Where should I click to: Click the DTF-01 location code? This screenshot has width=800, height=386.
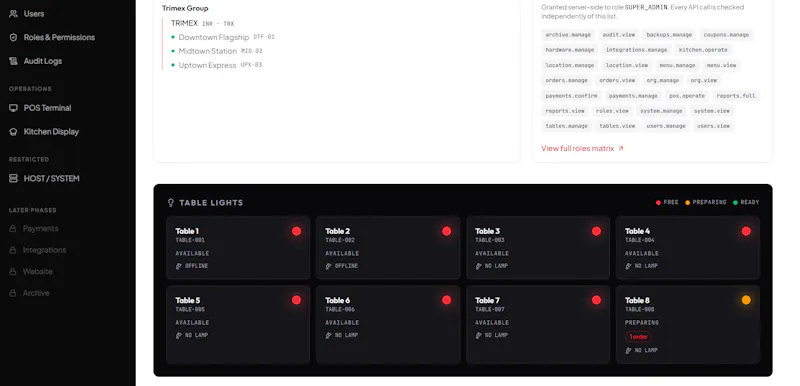click(264, 37)
